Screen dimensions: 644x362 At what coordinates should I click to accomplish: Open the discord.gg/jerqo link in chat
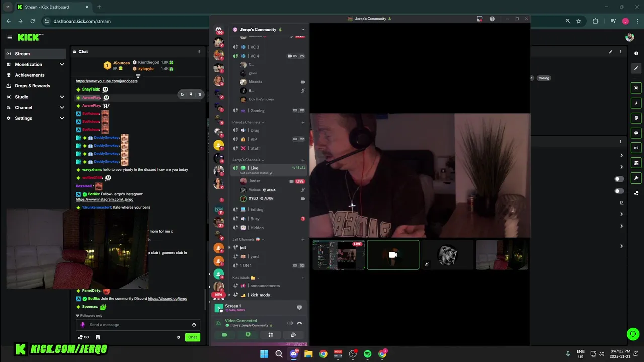(x=168, y=298)
